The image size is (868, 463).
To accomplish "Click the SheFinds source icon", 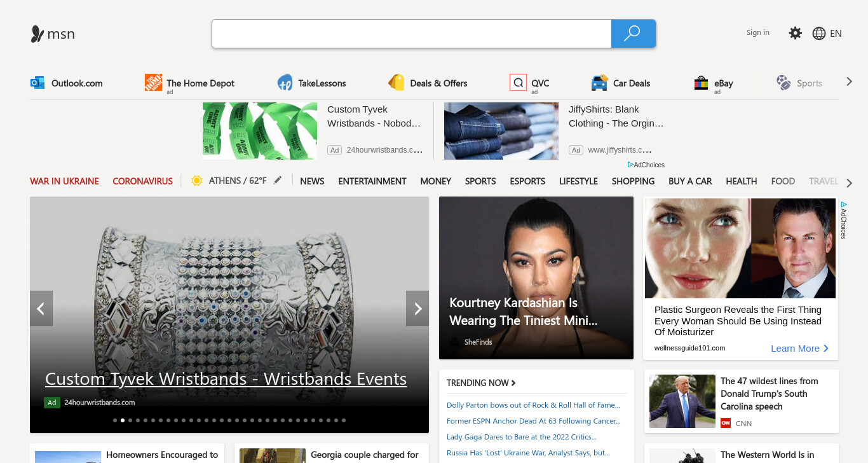I will (x=454, y=342).
